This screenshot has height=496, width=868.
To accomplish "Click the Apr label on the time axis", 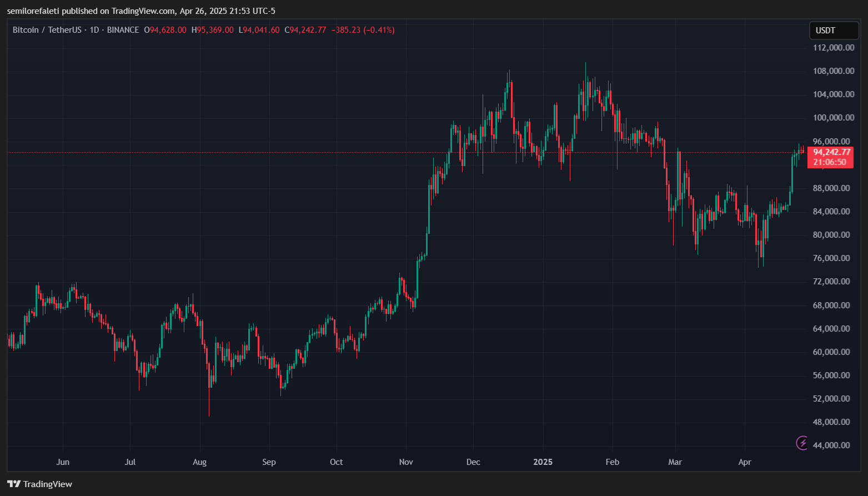I will click(x=745, y=462).
